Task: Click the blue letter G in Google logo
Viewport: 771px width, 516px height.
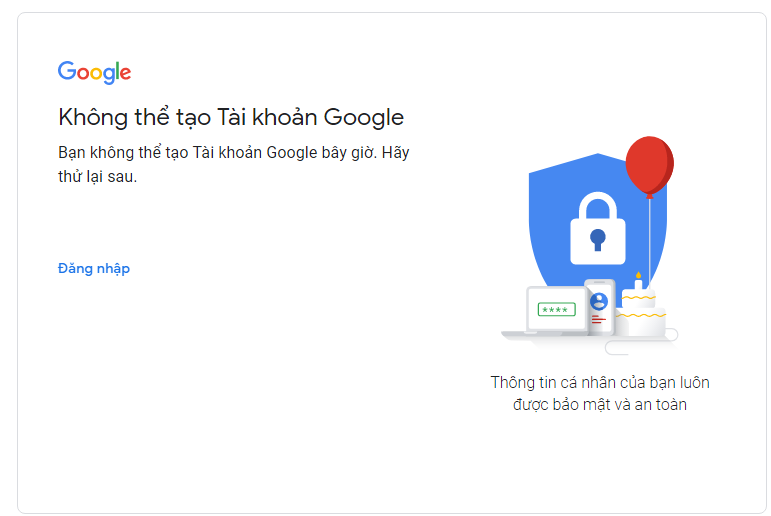Action: 66,71
